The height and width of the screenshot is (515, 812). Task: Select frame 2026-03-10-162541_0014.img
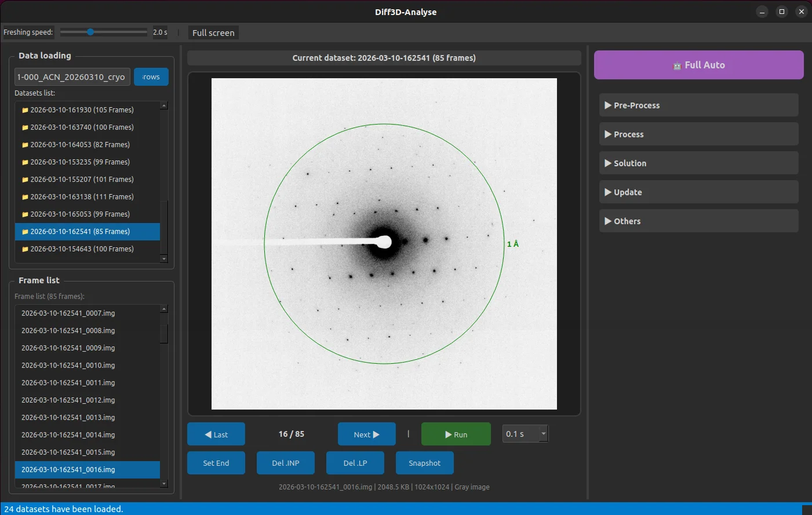(x=87, y=434)
